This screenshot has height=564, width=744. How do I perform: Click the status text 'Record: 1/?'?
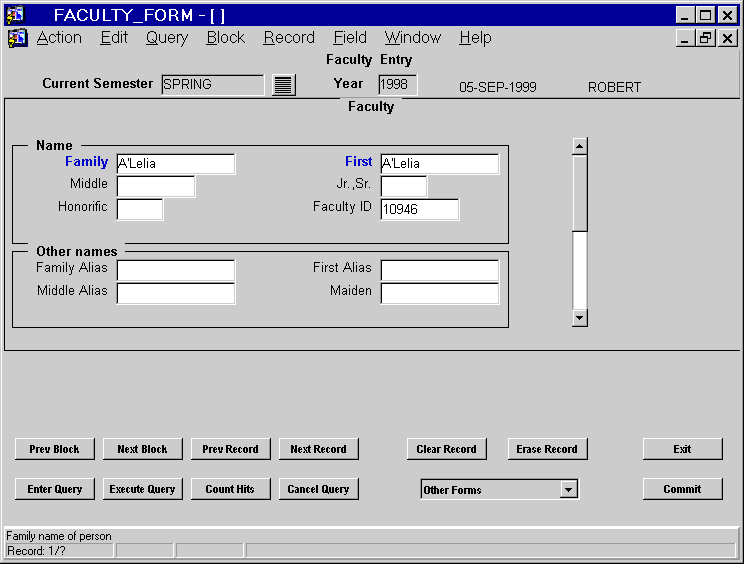point(36,551)
